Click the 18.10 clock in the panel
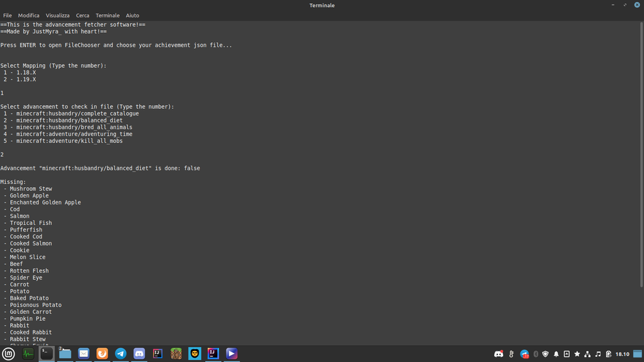This screenshot has width=644, height=362. tap(622, 354)
